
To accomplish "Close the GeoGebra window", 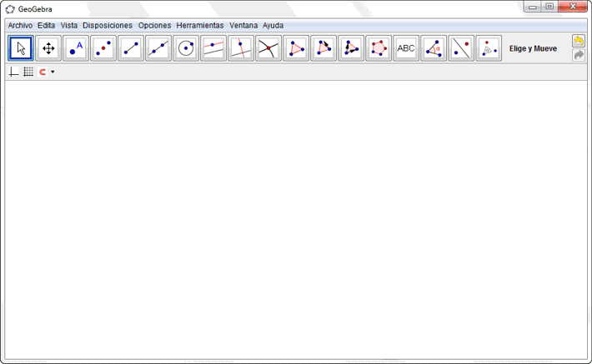I will pyautogui.click(x=573, y=7).
